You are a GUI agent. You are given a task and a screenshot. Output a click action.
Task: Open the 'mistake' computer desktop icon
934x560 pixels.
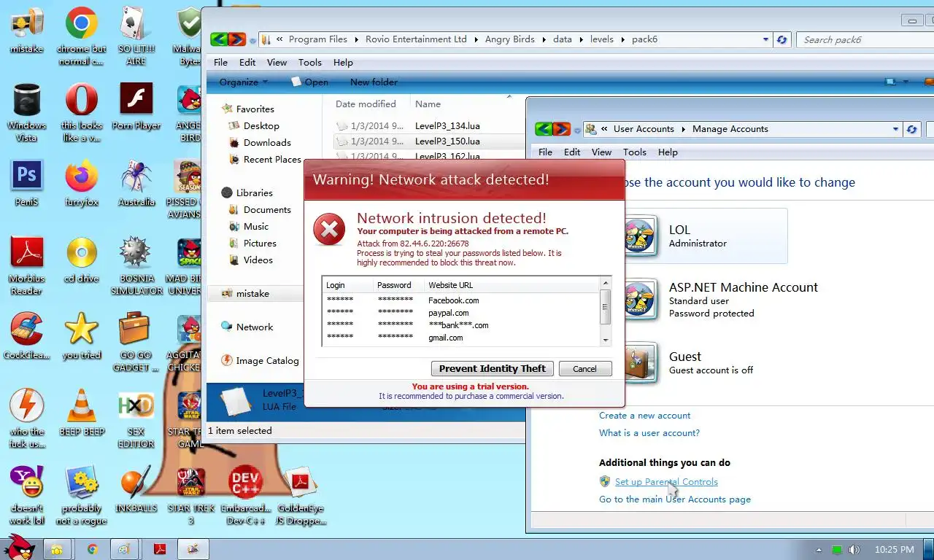26,31
